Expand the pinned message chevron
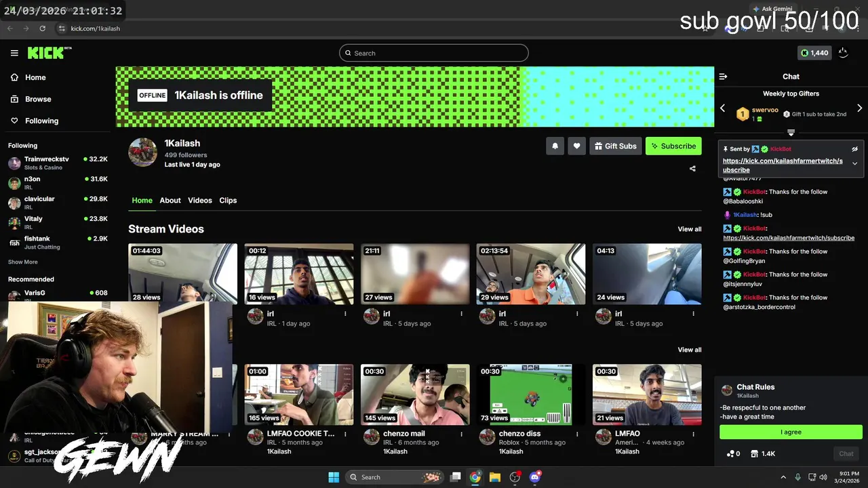This screenshot has width=868, height=488. coord(854,163)
